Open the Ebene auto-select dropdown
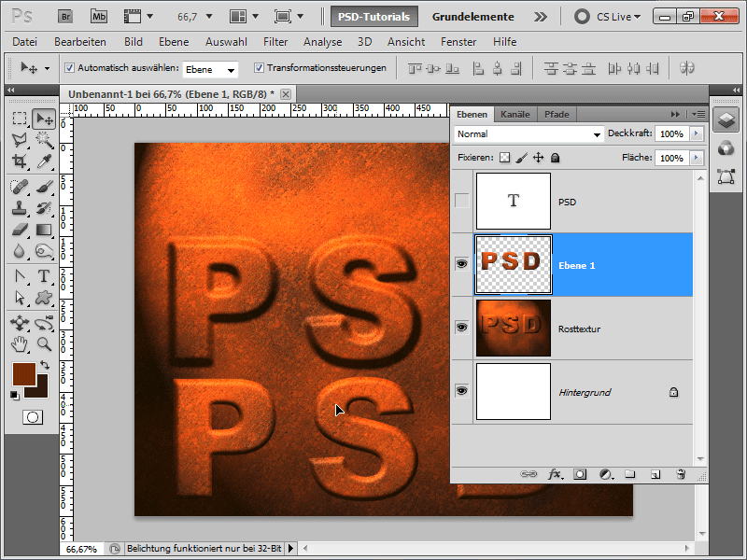747x560 pixels. (x=210, y=69)
